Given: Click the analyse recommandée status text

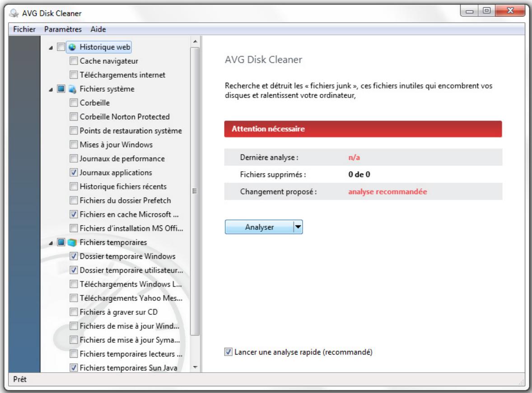Looking at the screenshot, I should click(x=387, y=192).
